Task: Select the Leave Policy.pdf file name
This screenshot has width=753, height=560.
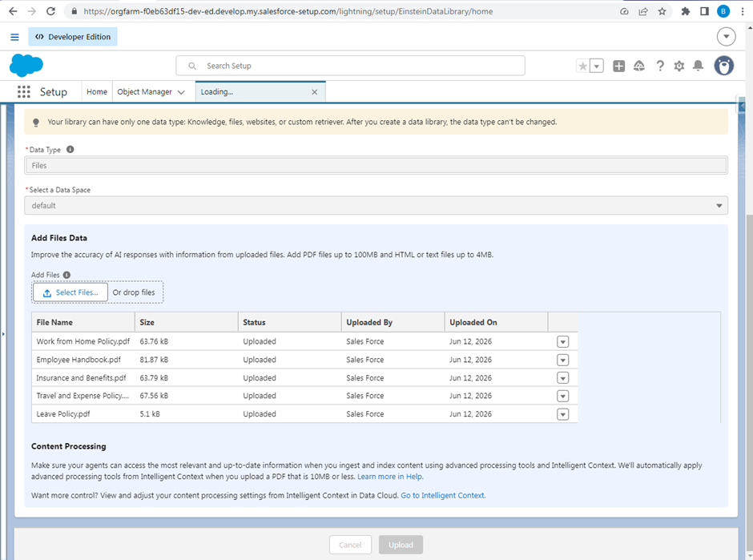Action: tap(63, 414)
